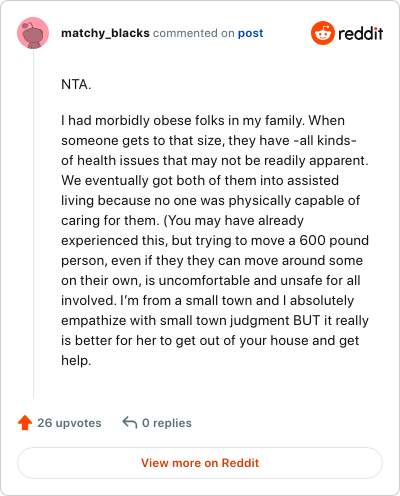
Task: Click the line containing "small town judgment BUT"
Action: click(x=215, y=321)
